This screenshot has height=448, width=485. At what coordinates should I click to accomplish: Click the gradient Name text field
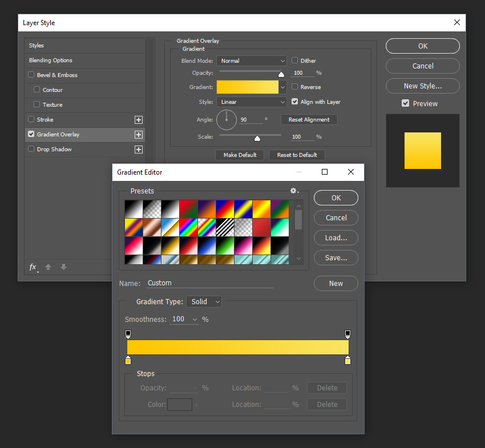point(209,283)
